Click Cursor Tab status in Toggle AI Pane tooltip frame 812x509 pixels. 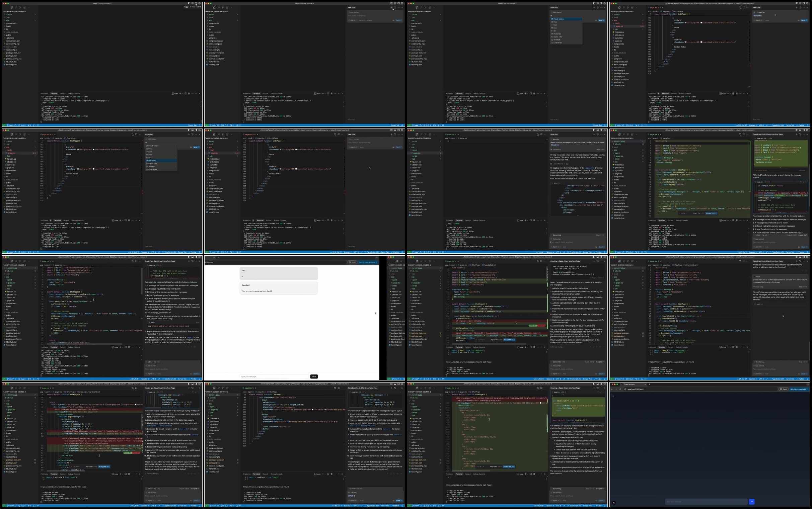pyautogui.click(x=192, y=125)
